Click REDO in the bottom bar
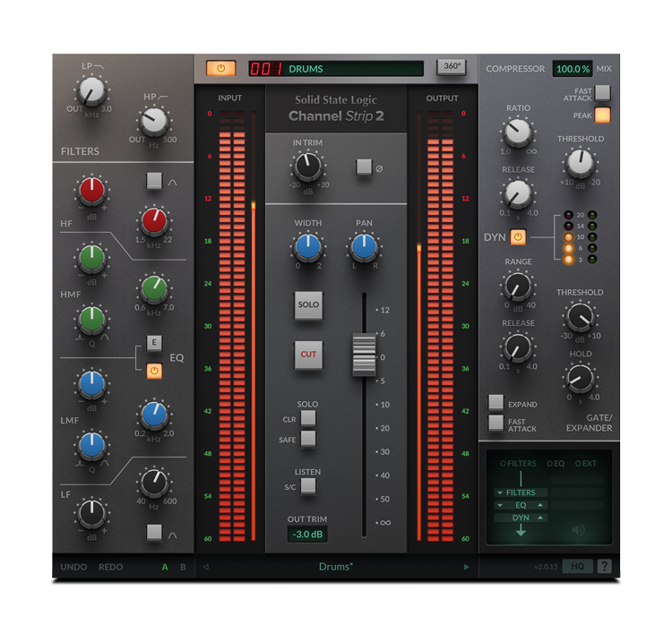This screenshot has height=633, width=672. [x=110, y=567]
